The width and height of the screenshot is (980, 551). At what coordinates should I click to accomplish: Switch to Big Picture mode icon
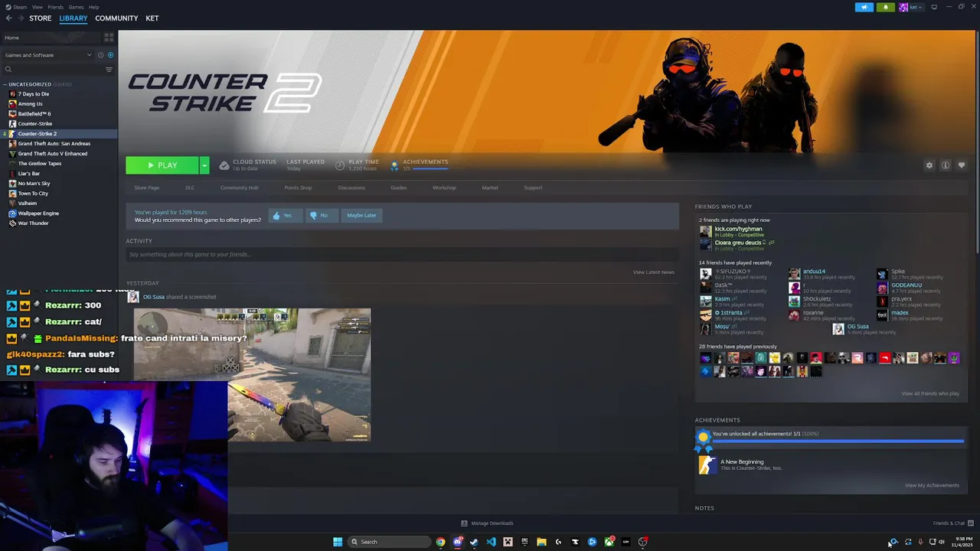[x=934, y=7]
